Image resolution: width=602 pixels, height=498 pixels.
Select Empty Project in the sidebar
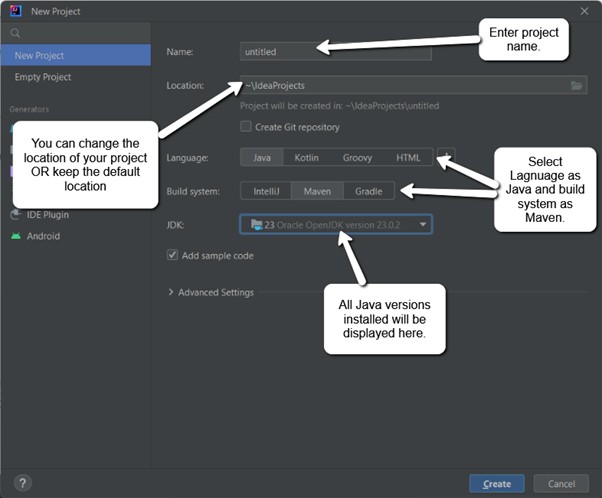pos(76,77)
